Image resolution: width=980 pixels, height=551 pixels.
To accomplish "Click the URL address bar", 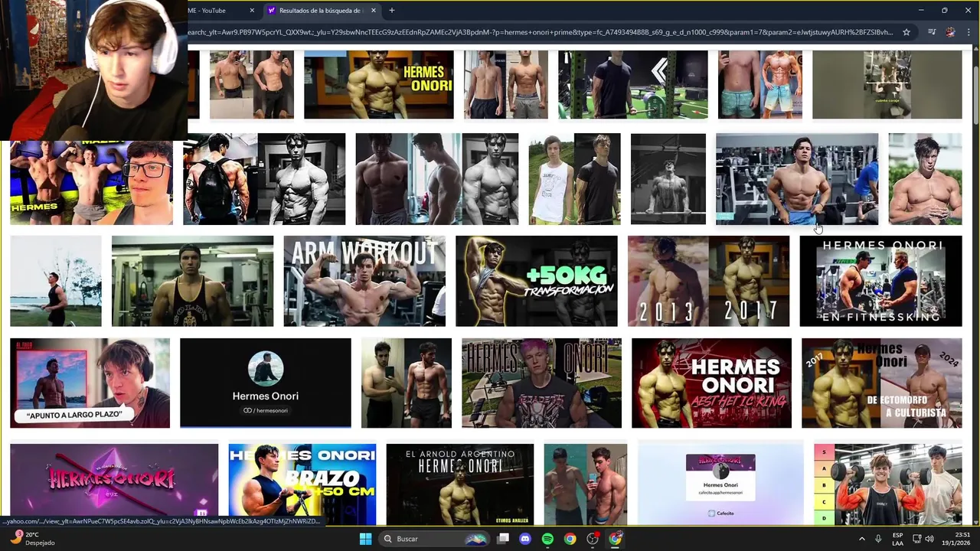I will 540,32.
